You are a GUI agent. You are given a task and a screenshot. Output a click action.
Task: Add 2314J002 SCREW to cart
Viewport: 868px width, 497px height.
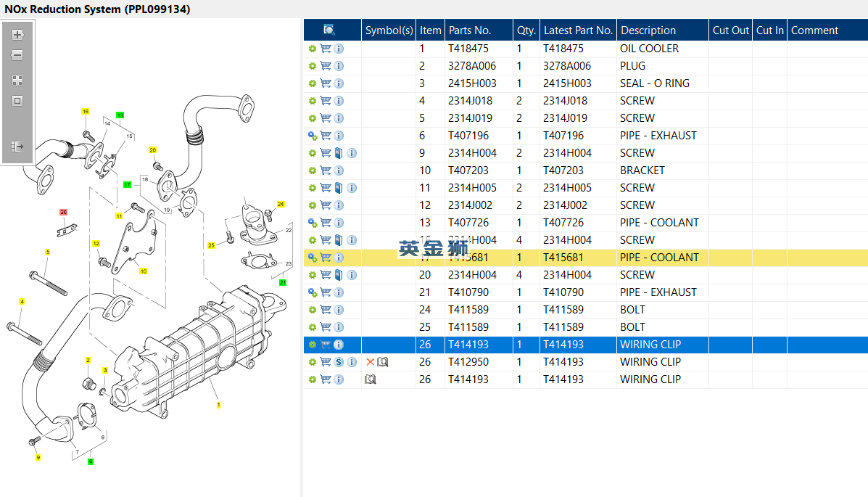click(326, 205)
